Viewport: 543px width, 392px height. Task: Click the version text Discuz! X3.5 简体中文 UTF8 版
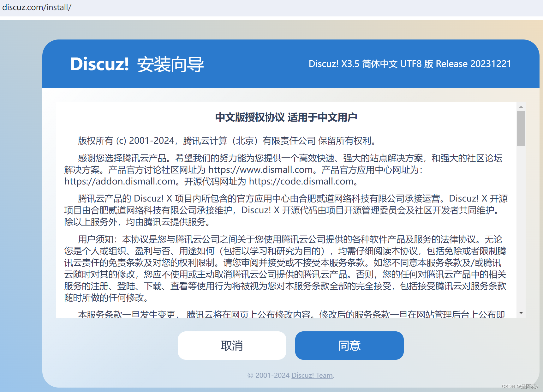pyautogui.click(x=371, y=64)
